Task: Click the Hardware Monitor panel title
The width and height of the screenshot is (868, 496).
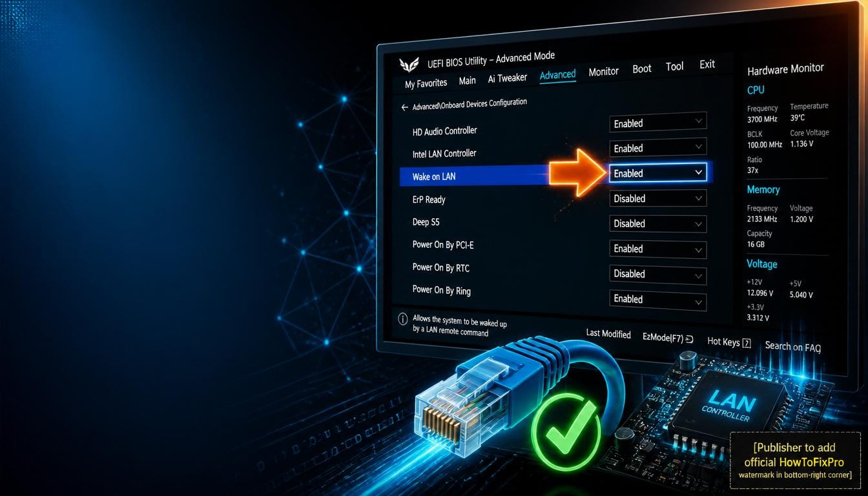Action: coord(785,68)
